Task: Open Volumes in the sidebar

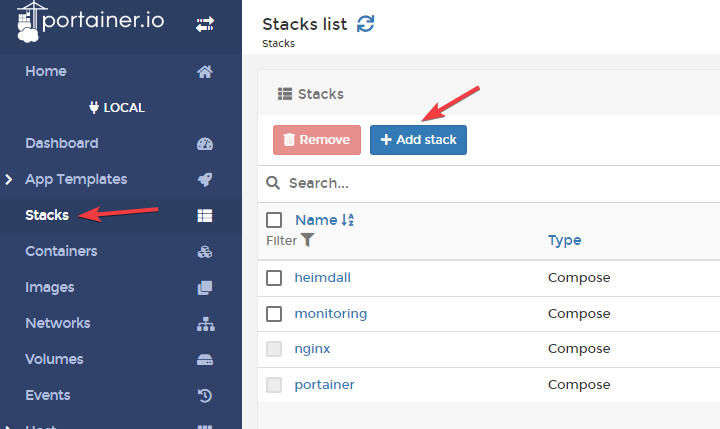Action: pyautogui.click(x=54, y=359)
